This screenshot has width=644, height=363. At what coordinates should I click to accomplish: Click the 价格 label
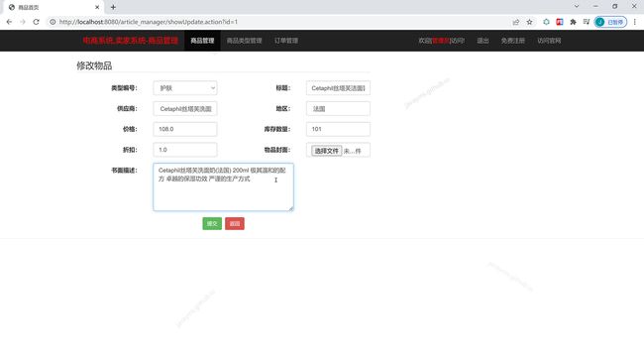[x=130, y=129]
